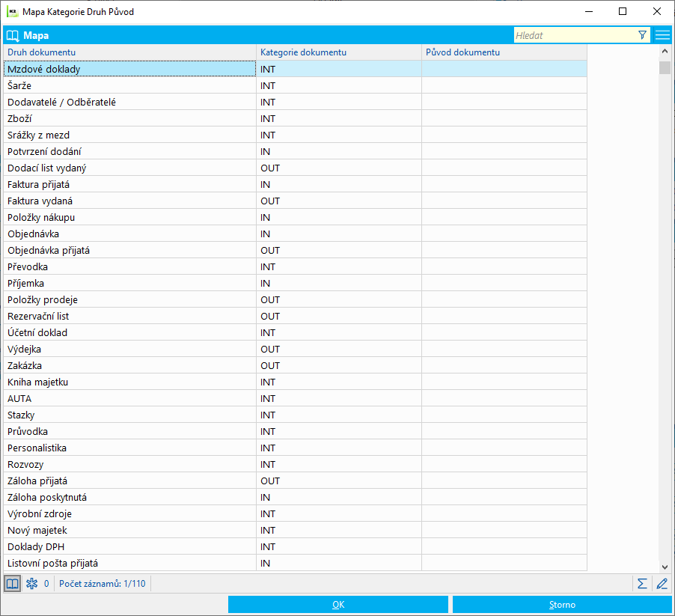The height and width of the screenshot is (616, 675).
Task: Select the Položky prodeje row
Action: coord(296,299)
